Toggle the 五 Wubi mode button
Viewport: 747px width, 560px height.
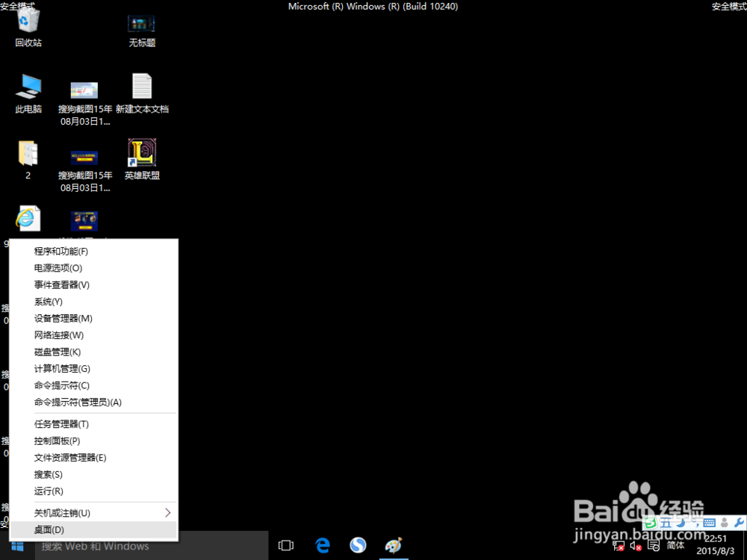coord(666,523)
